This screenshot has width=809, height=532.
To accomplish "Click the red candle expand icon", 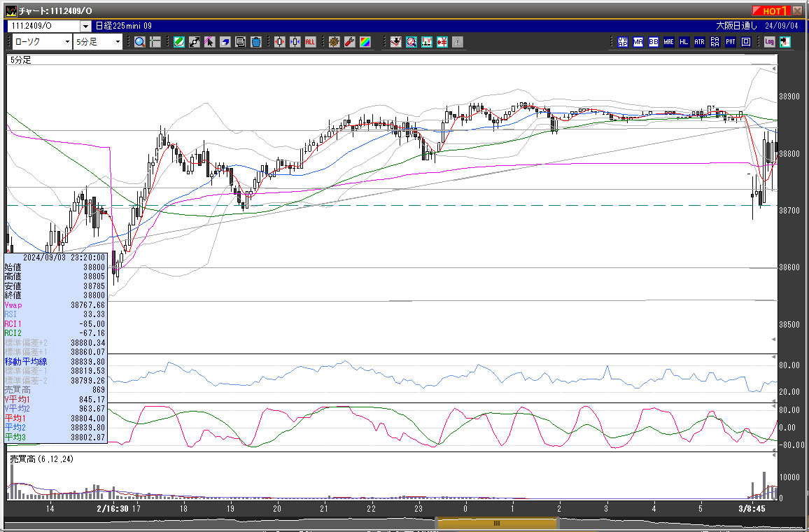I will 280,42.
